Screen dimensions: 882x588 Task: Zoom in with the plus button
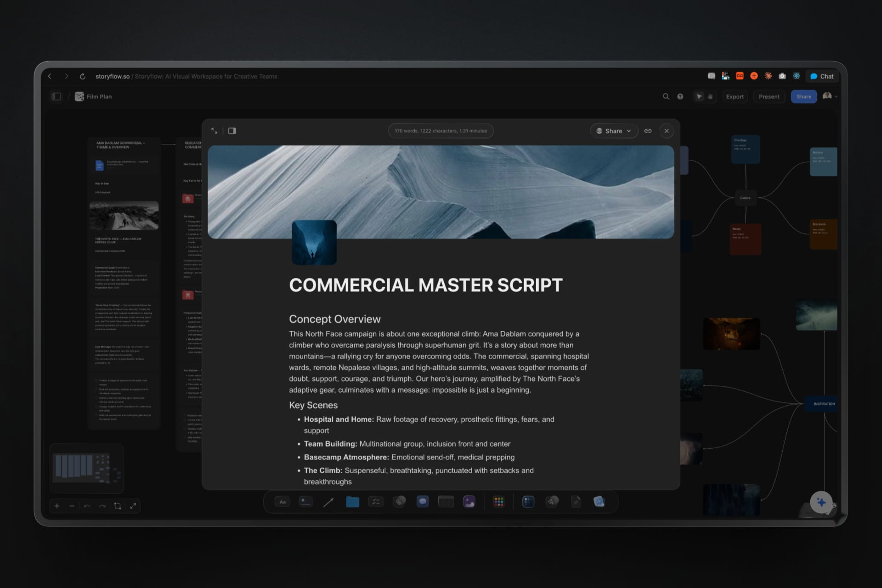pyautogui.click(x=57, y=506)
